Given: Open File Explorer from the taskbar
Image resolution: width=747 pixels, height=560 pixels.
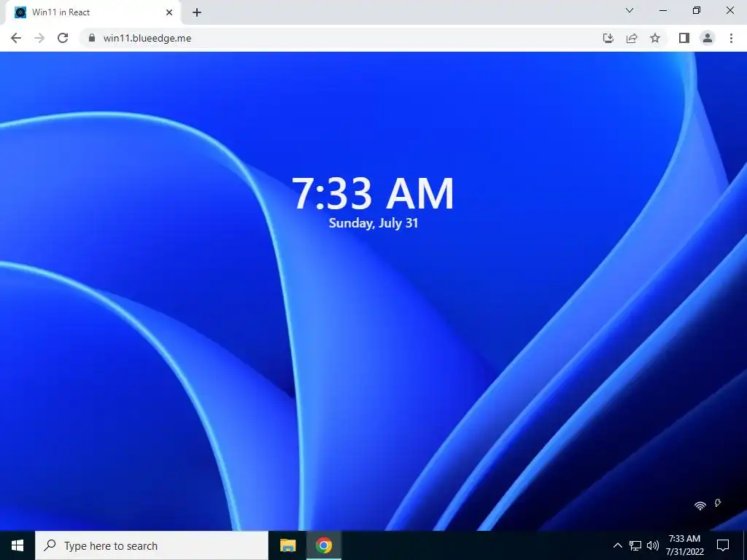Looking at the screenshot, I should (x=287, y=545).
